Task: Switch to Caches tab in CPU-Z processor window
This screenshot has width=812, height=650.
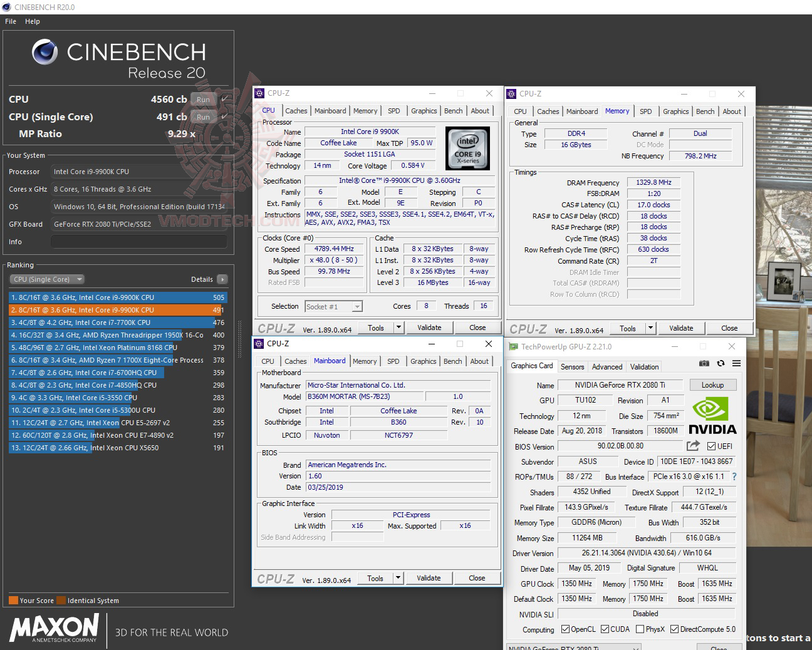Action: 296,111
